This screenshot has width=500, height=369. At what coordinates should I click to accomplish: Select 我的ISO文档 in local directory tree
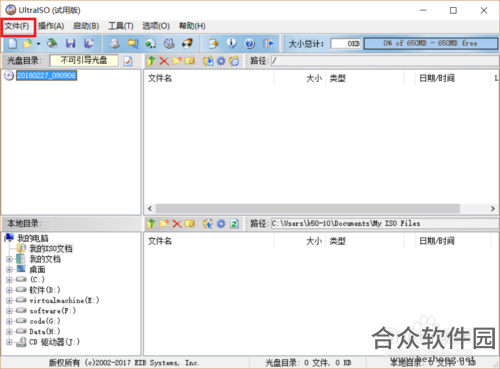pos(51,248)
